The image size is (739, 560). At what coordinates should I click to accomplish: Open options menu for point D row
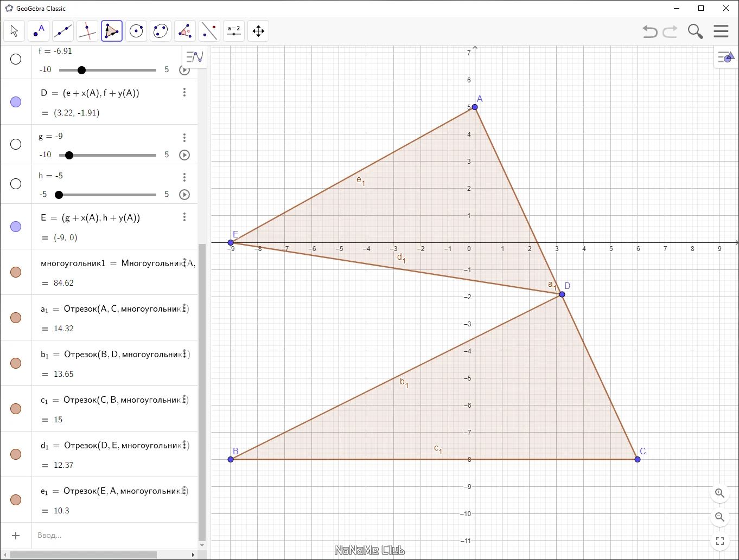pyautogui.click(x=184, y=92)
